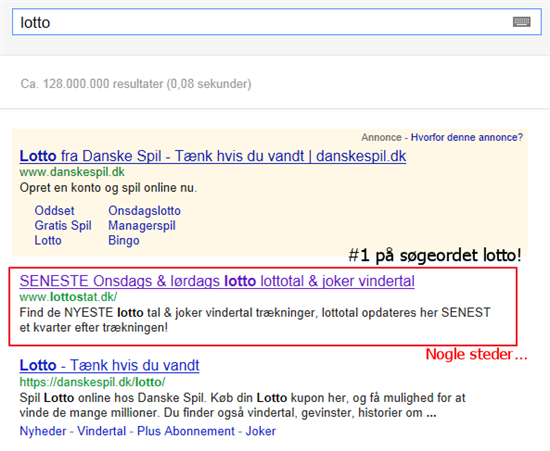Open the Bingo sitelink
The height and width of the screenshot is (451, 550).
(124, 240)
